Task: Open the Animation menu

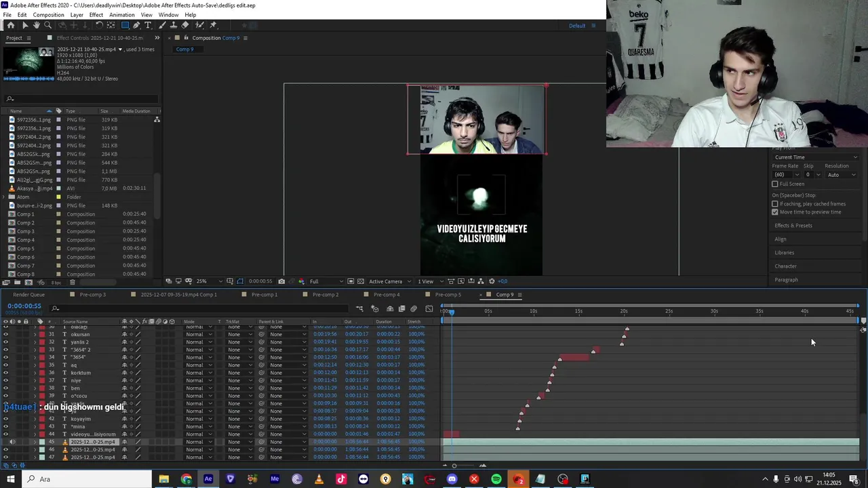Action: tap(122, 15)
